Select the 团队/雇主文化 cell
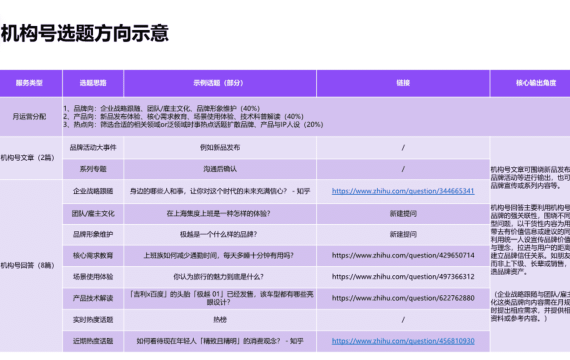Image resolution: width=570 pixels, height=360 pixels. [x=93, y=213]
